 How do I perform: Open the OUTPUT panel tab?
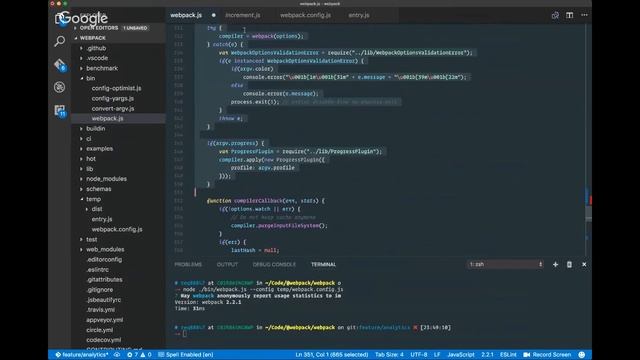tap(227, 264)
